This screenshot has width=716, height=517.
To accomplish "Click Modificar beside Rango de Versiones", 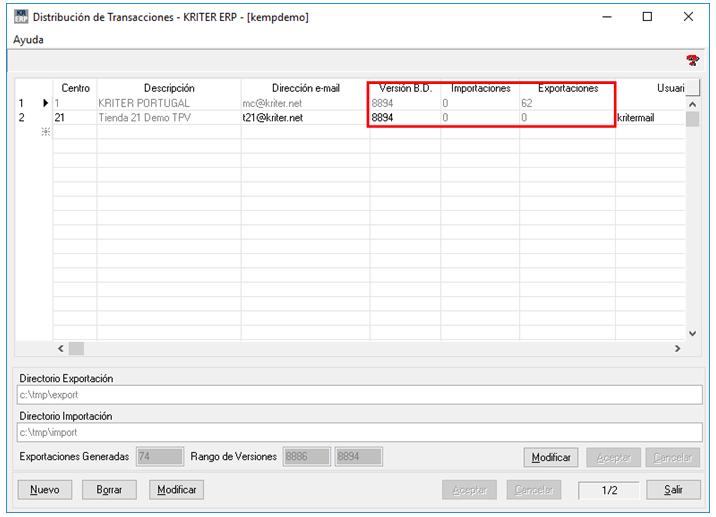I will tap(551, 457).
